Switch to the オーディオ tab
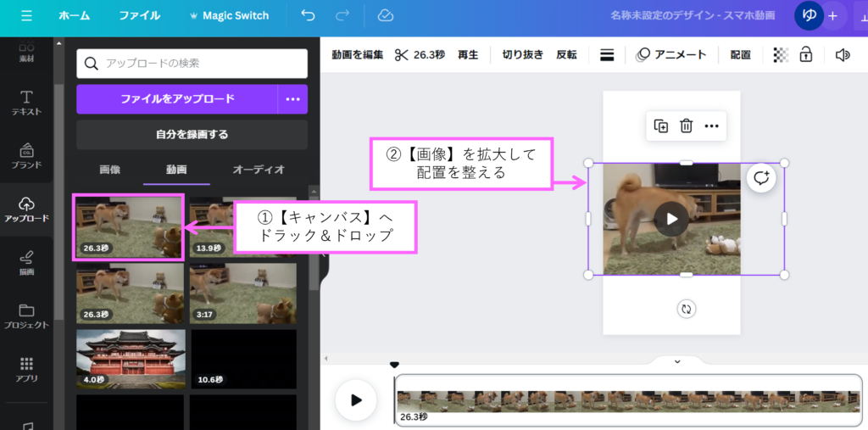Viewport: 868px width, 430px height. (x=259, y=170)
